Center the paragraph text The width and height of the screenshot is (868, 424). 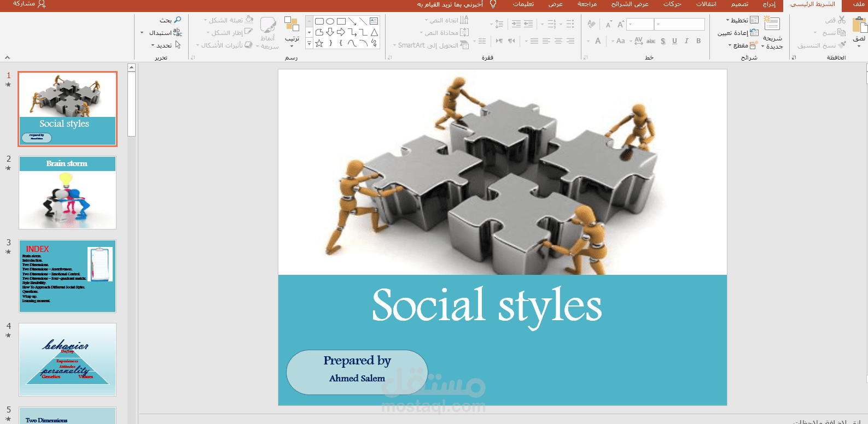[x=558, y=41]
